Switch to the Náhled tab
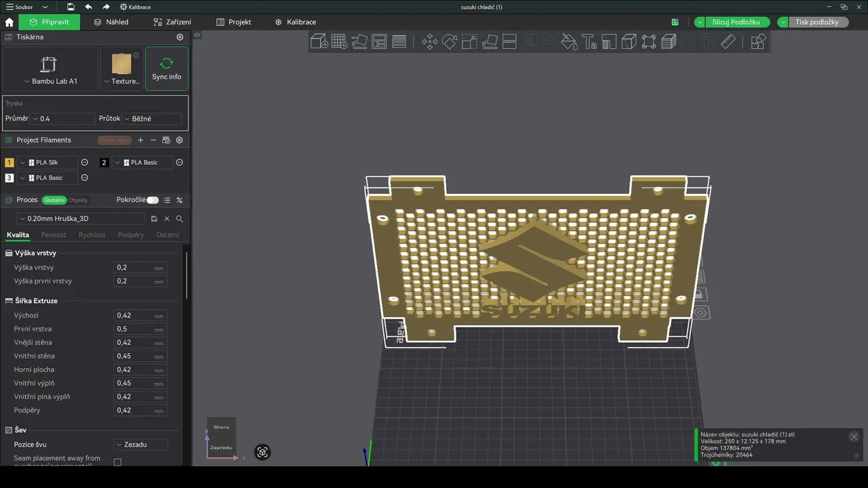 coord(111,22)
